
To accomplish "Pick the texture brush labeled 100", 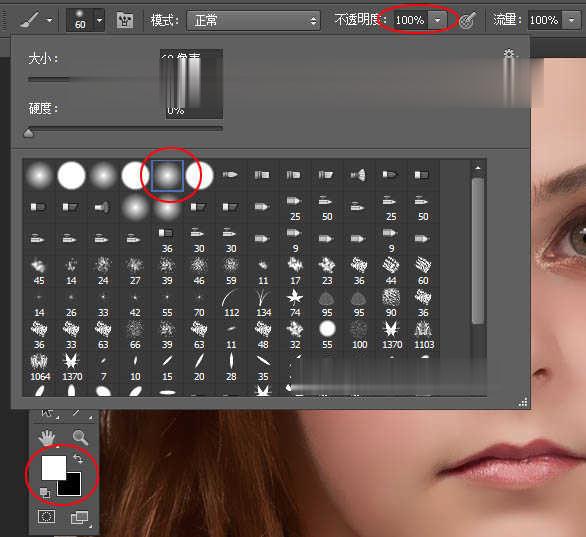I will pos(359,335).
